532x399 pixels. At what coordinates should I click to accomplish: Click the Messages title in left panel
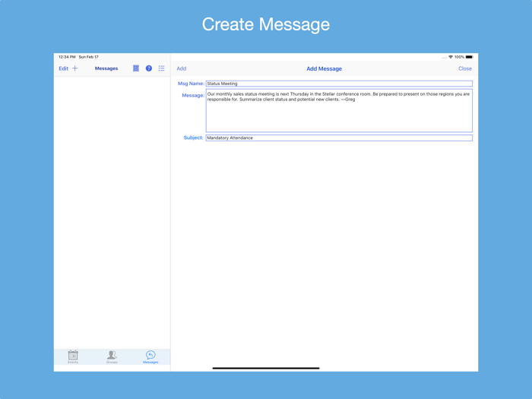pos(106,68)
